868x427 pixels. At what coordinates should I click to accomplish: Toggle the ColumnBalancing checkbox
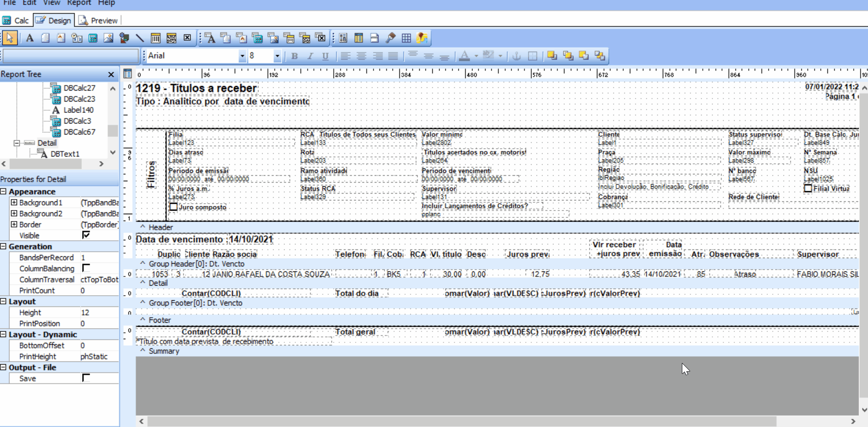pos(86,268)
